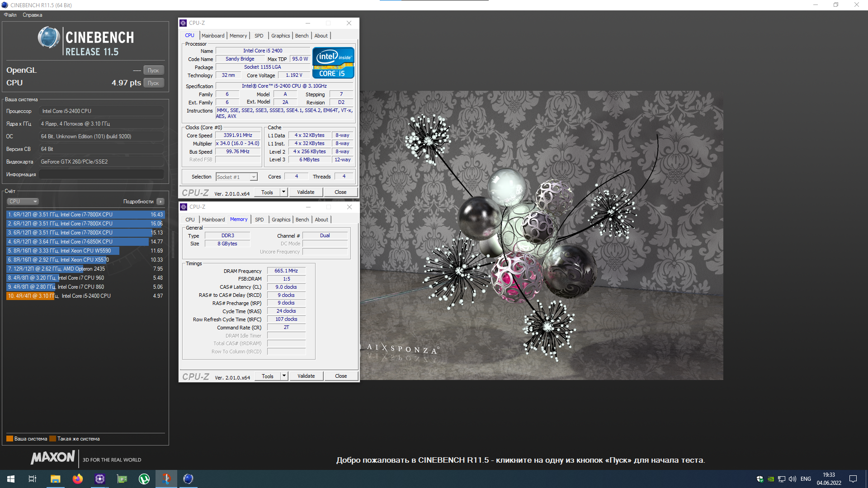Switch to Cinebench taskbar icon

point(189,479)
